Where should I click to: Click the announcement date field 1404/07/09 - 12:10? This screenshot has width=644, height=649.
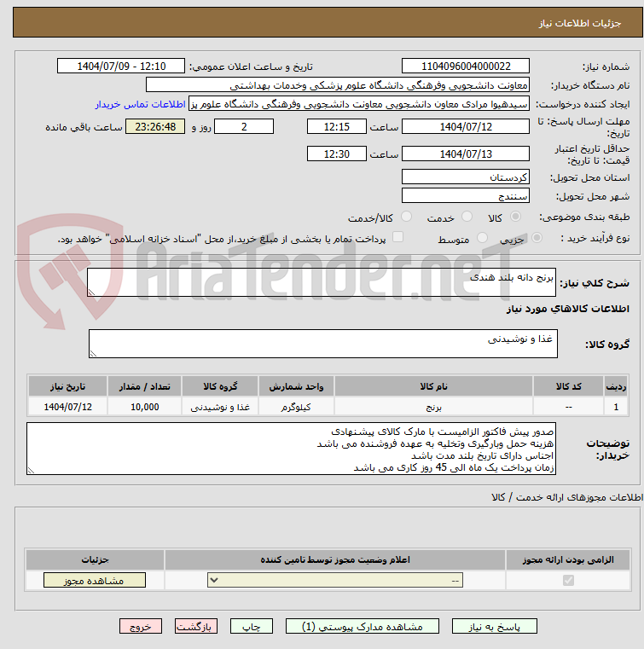(121, 67)
